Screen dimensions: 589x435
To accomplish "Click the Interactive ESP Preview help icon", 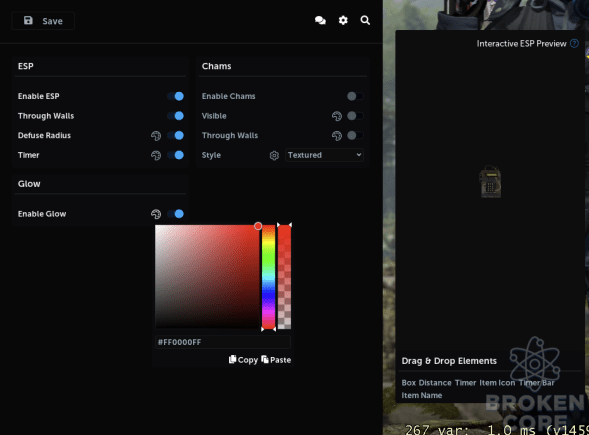I will pos(574,44).
